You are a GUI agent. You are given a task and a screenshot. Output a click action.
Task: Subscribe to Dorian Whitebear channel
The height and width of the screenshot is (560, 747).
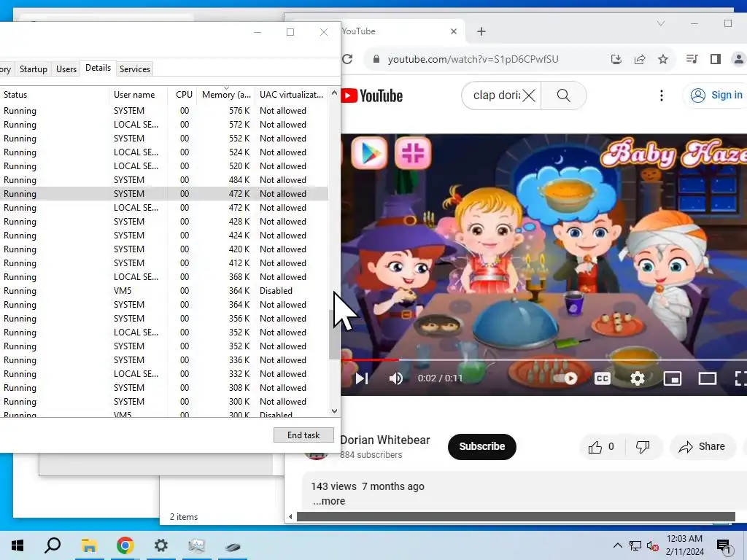tap(481, 447)
